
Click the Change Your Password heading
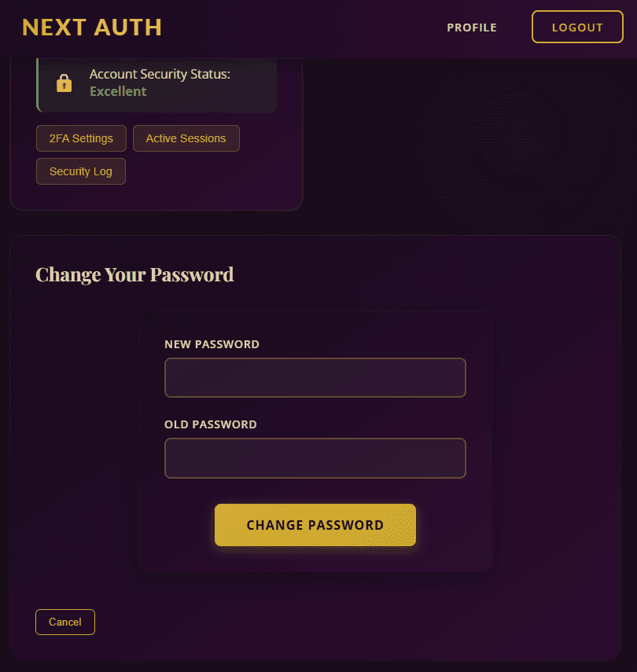[134, 274]
